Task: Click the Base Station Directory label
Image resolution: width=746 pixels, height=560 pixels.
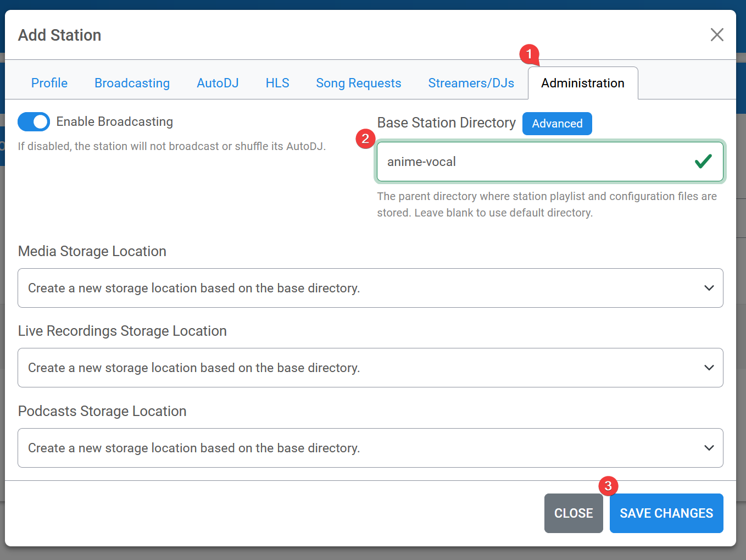Action: point(447,123)
